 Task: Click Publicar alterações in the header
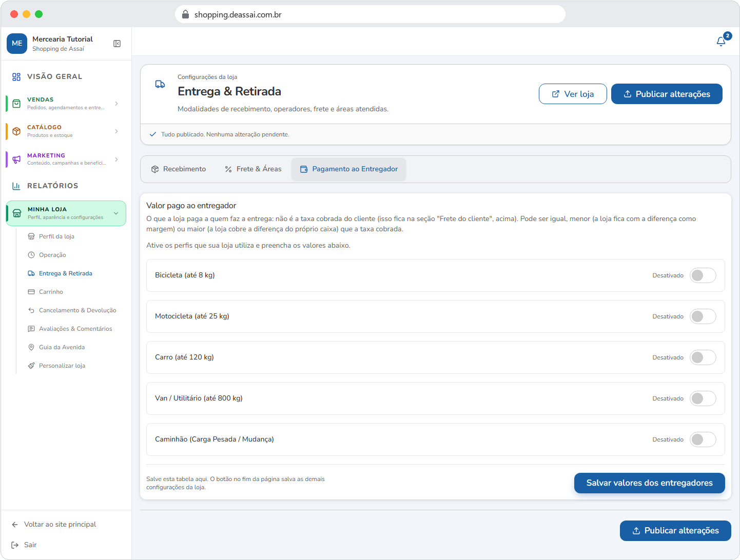click(x=667, y=94)
